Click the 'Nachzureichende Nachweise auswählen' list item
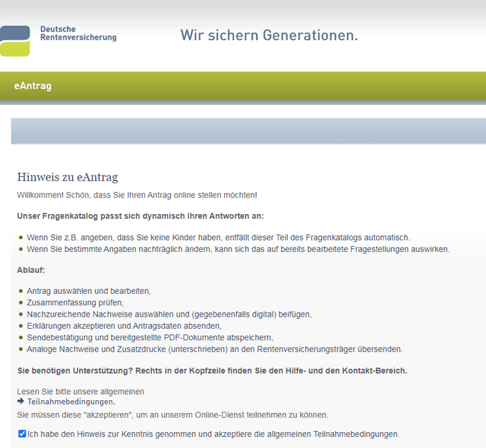Viewport: 486px width, 448px height. coord(169,314)
